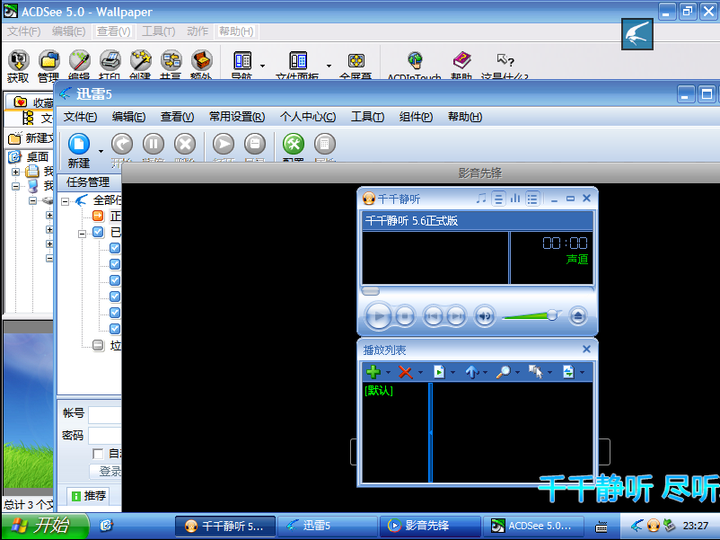Toggle the Trash (垃) category checkbox icon in Thunder tree
720x540 pixels.
(98, 345)
